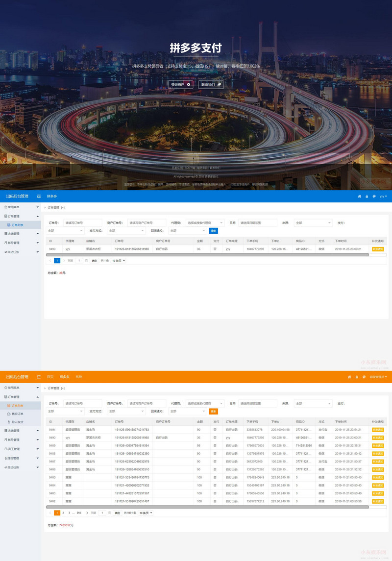Click the lock icon in the orange header

pos(357,377)
